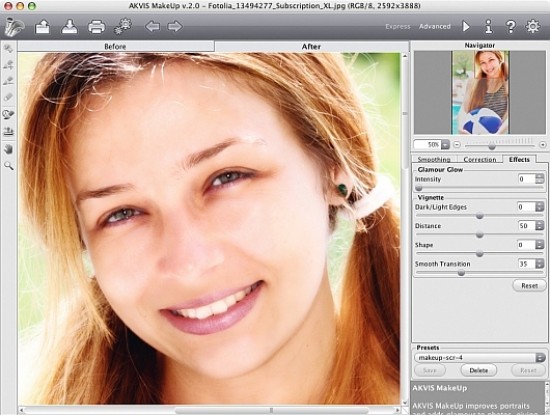Image resolution: width=550 pixels, height=415 pixels.
Task: Open the Effects tab
Action: click(519, 159)
